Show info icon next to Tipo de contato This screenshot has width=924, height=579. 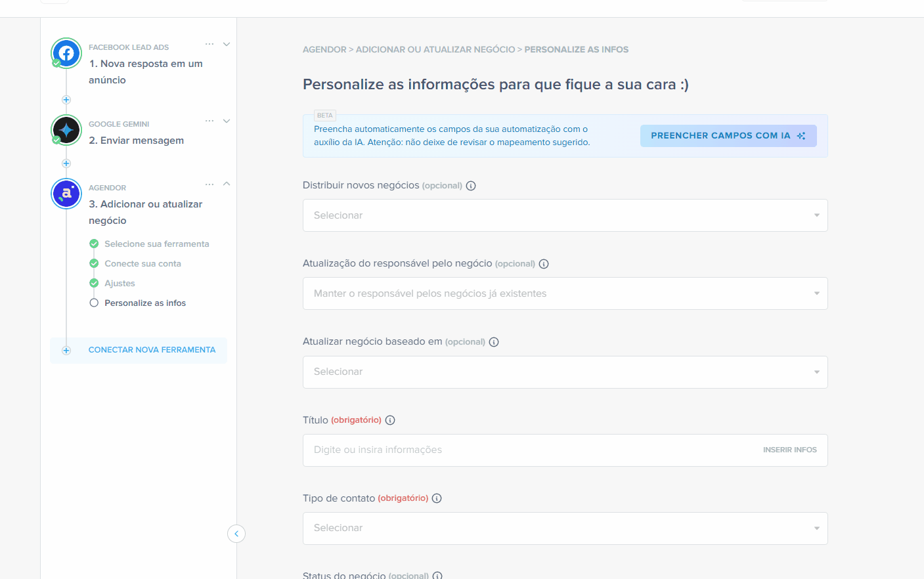(437, 498)
